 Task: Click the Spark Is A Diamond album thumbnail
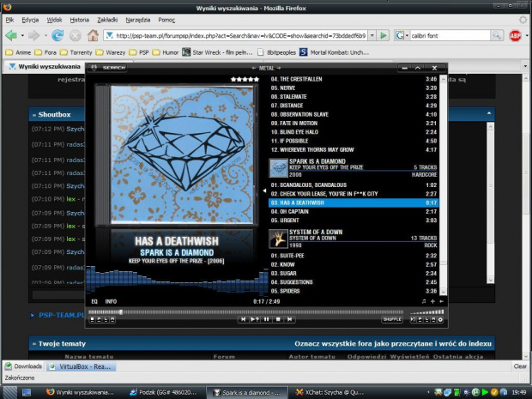click(x=278, y=167)
